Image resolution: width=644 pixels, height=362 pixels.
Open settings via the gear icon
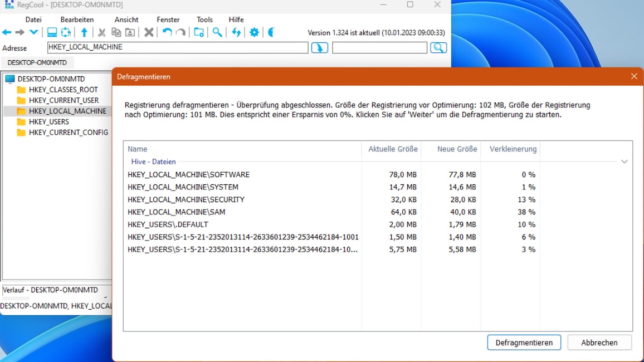coord(254,32)
